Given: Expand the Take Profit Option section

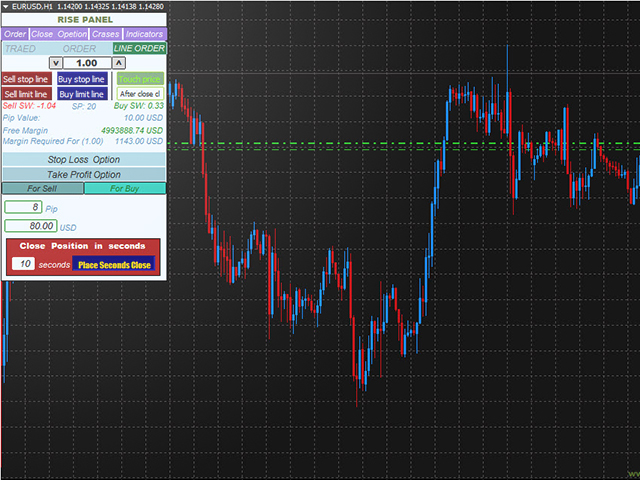Looking at the screenshot, I should [x=84, y=174].
